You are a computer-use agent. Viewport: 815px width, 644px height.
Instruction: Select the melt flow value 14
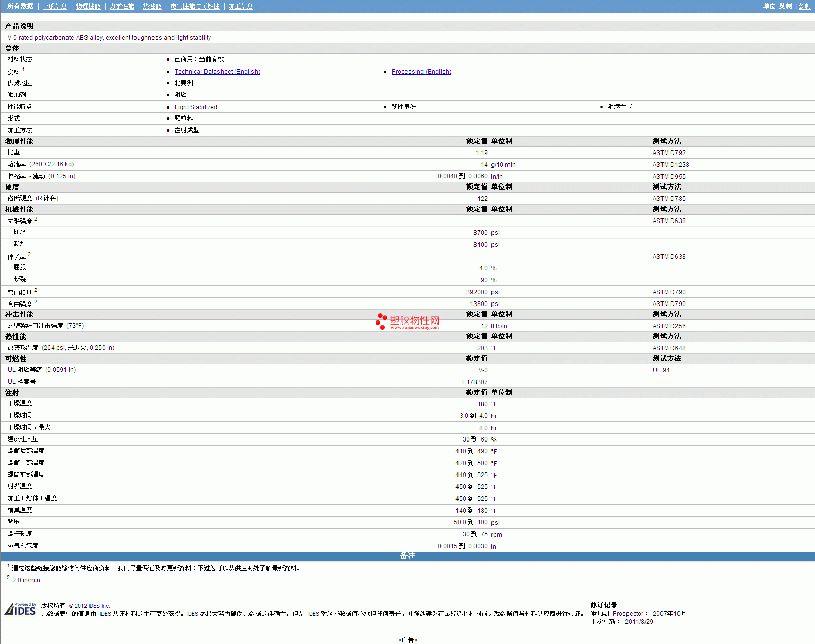tap(484, 165)
